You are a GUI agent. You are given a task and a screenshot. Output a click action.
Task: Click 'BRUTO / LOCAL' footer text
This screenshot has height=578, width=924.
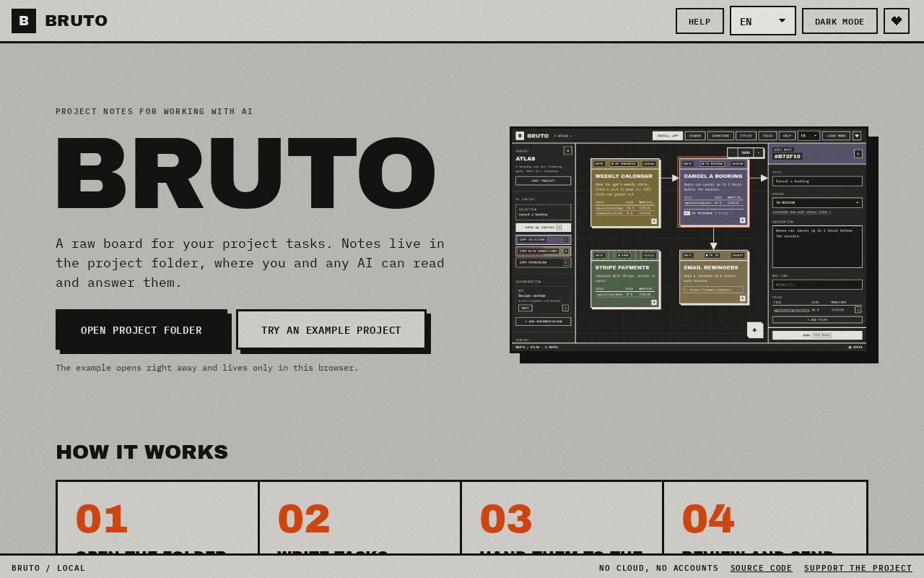pyautogui.click(x=48, y=568)
